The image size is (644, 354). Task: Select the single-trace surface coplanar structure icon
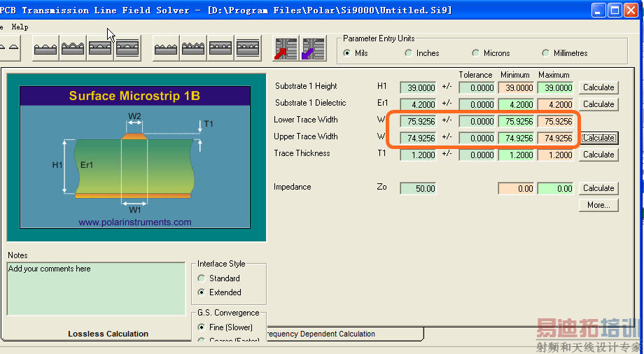click(x=45, y=48)
